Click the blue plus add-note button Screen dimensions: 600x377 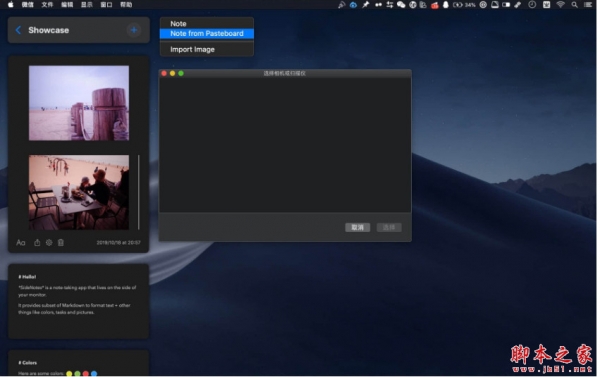click(x=134, y=30)
